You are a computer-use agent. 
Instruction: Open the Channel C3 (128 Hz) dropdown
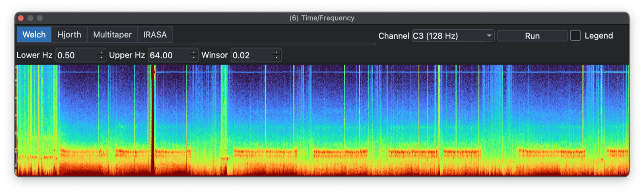click(x=453, y=36)
